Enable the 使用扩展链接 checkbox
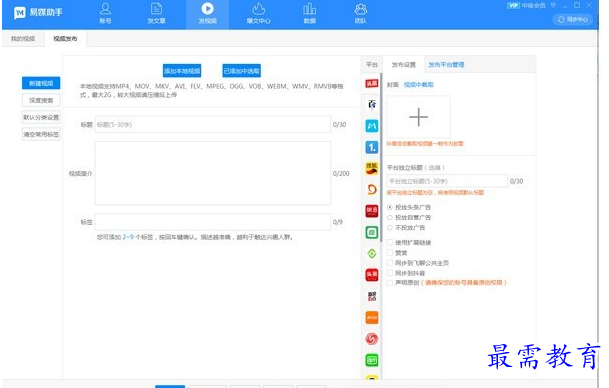The width and height of the screenshot is (609, 388). 390,242
